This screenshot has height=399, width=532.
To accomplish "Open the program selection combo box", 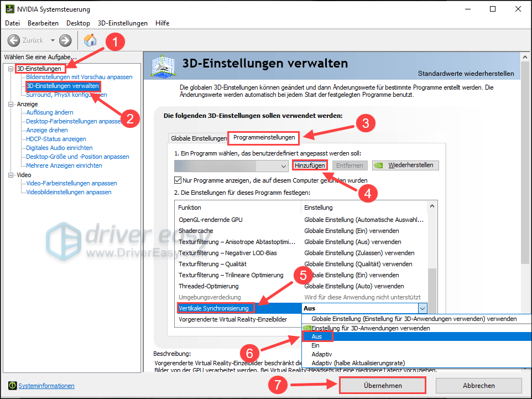I will point(231,166).
